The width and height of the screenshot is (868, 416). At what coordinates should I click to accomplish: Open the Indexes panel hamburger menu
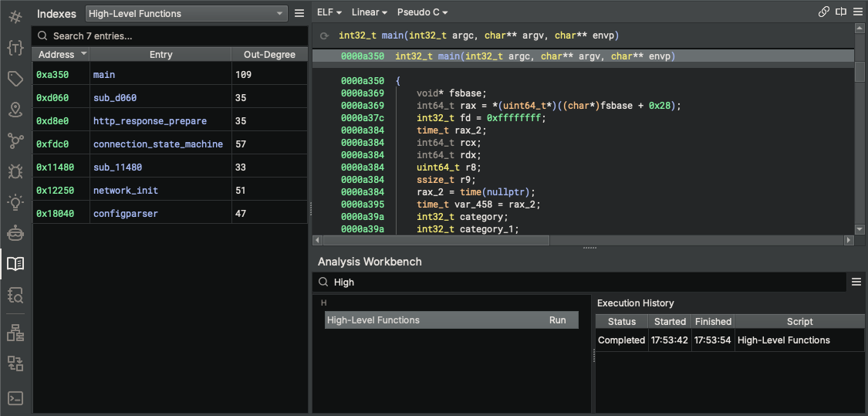point(299,13)
